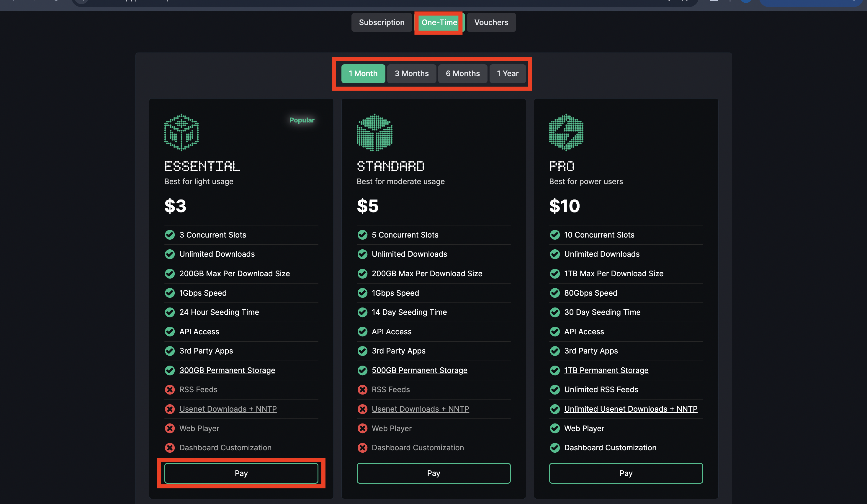Open Essential plan Usenet Downloads + NNTP link

(x=228, y=409)
